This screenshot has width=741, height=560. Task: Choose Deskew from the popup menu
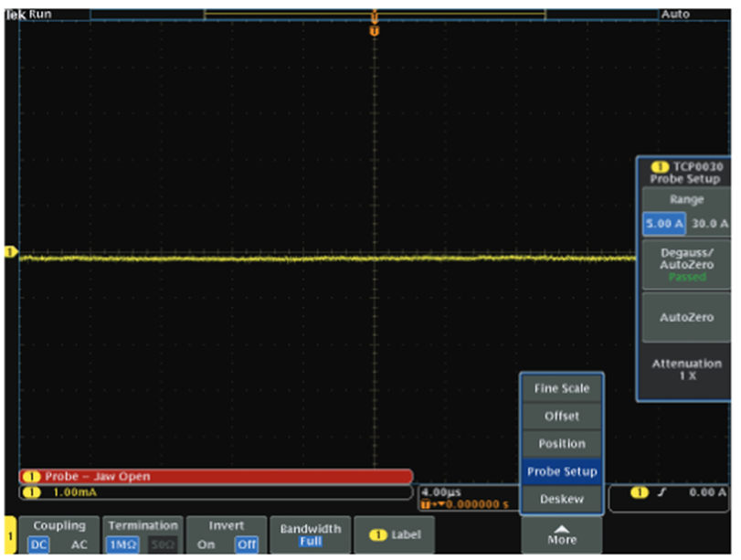(561, 500)
